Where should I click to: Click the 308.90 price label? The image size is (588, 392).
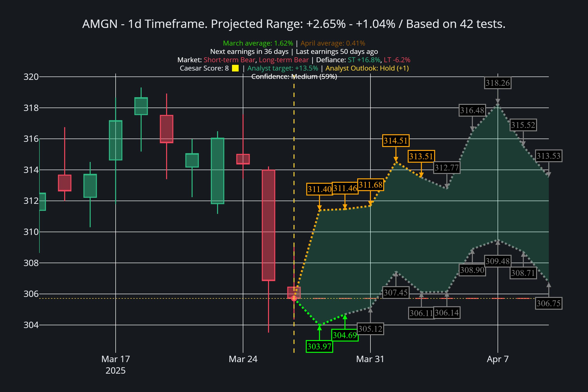pos(472,270)
